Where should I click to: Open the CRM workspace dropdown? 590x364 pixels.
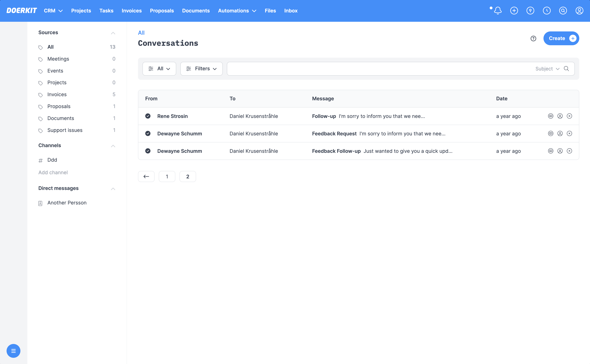tap(53, 11)
